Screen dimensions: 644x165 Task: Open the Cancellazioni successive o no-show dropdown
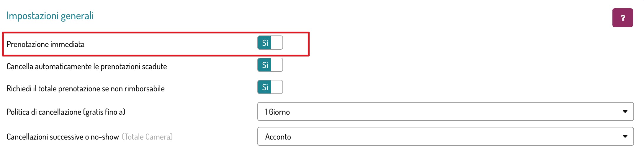pos(445,136)
